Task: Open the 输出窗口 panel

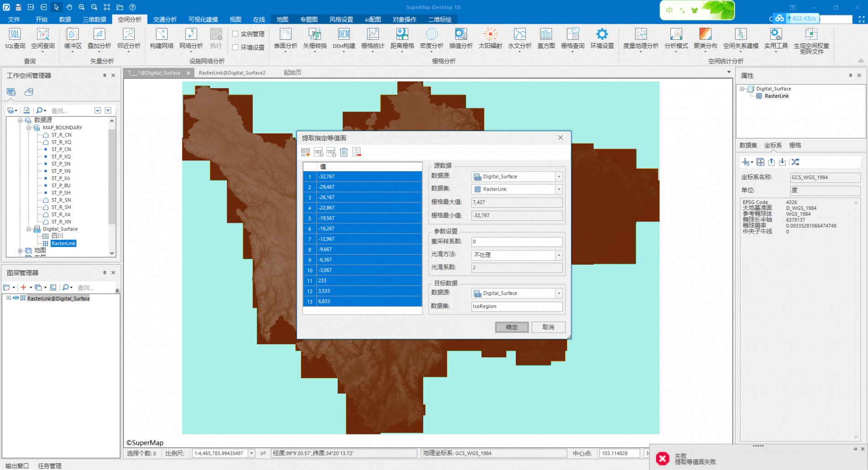Action: tap(17, 465)
